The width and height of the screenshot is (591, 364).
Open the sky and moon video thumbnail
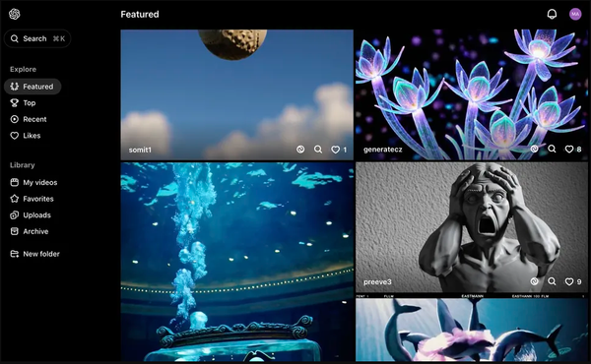click(237, 94)
